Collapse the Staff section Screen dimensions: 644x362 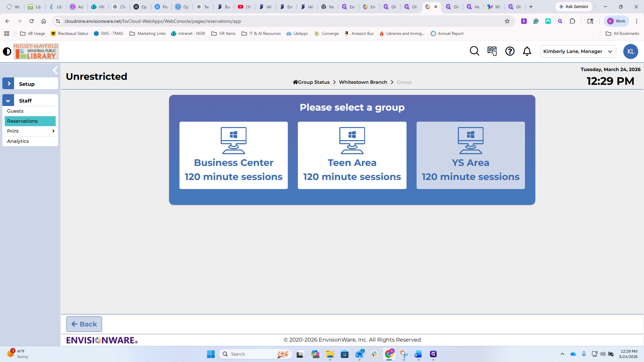click(8, 101)
